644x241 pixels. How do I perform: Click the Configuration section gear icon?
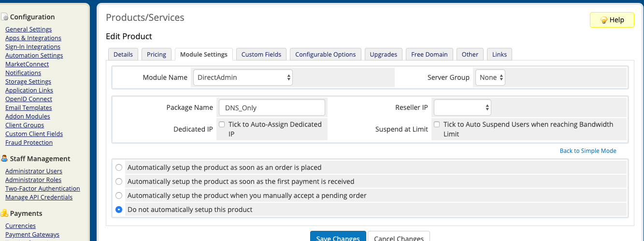[4, 17]
